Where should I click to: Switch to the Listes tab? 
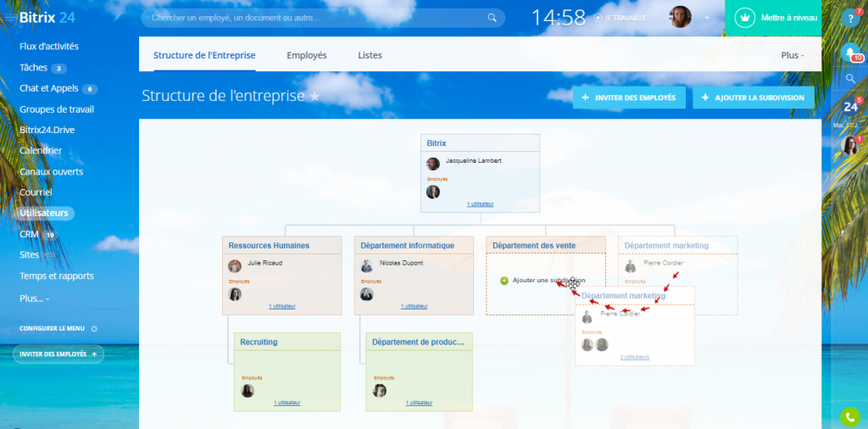tap(370, 55)
